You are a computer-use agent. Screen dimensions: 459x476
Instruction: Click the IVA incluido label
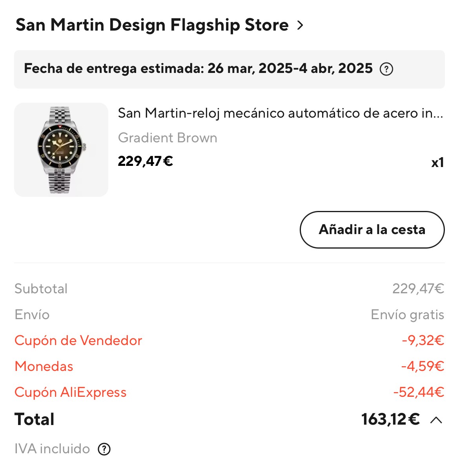click(52, 449)
